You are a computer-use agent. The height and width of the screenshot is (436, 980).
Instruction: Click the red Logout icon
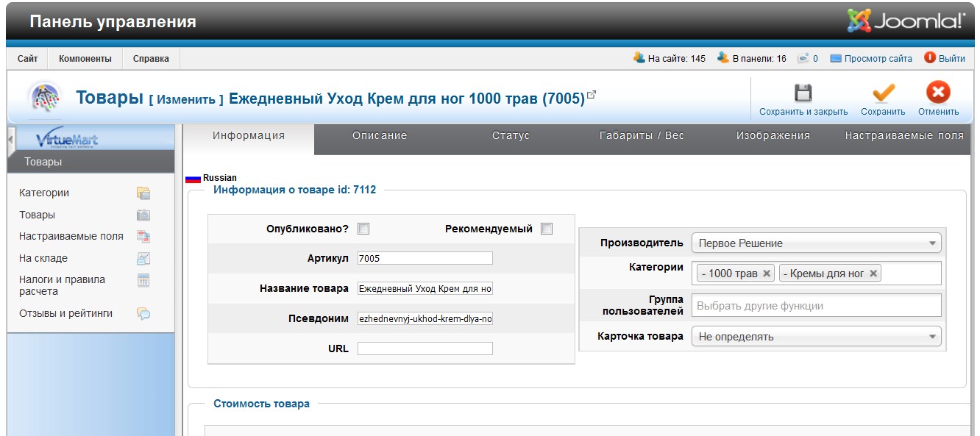[930, 57]
